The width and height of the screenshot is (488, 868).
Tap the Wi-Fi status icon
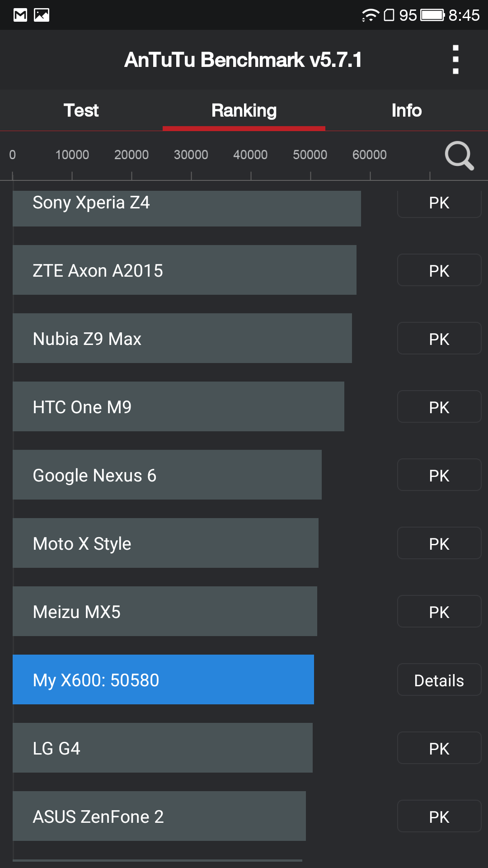(x=370, y=15)
